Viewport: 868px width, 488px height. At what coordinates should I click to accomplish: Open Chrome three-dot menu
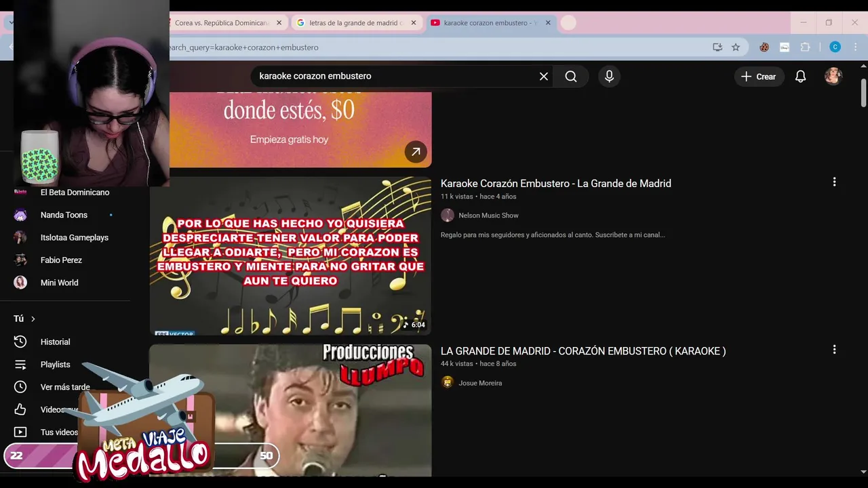click(x=854, y=47)
